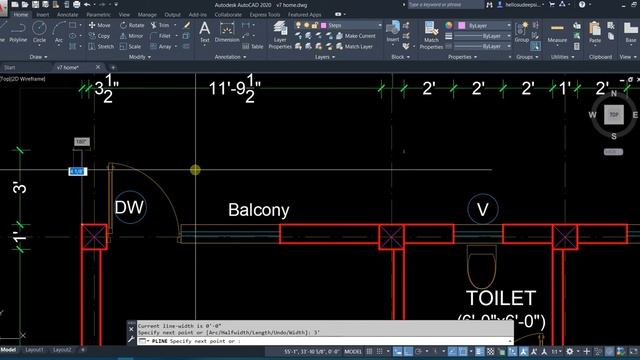Choose the Scale tool
This screenshot has height=360, width=640.
tap(131, 47)
